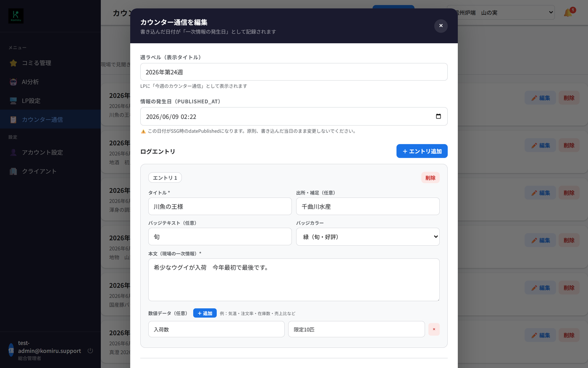The height and width of the screenshot is (368, 588).
Task: Edit the 限定10匹 value field
Action: pos(357,329)
